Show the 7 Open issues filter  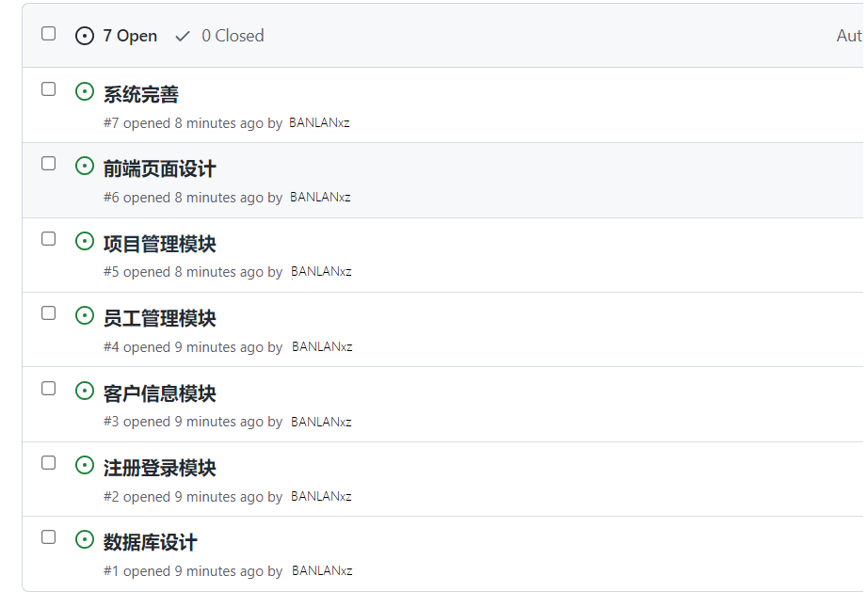pyautogui.click(x=130, y=36)
